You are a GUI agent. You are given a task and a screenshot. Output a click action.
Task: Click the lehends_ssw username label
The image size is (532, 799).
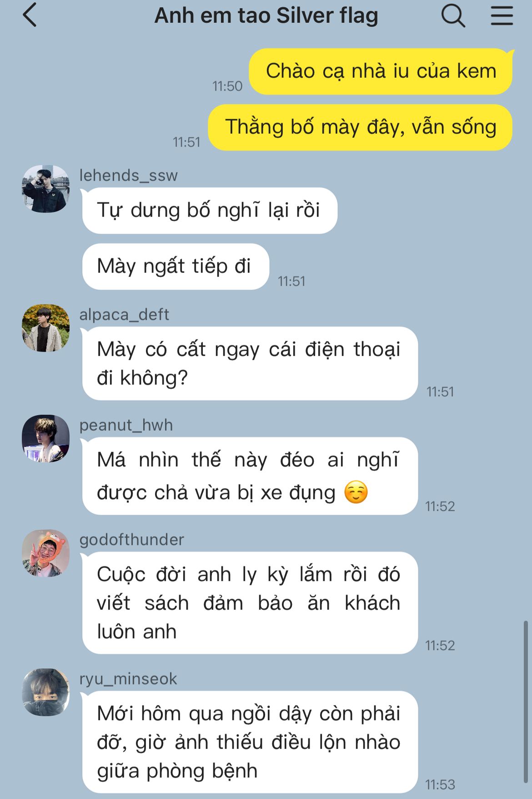128,175
